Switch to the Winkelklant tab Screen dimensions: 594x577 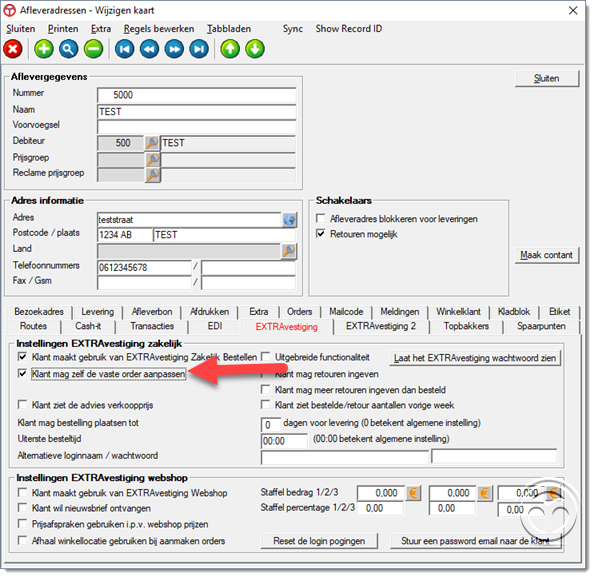coord(458,312)
